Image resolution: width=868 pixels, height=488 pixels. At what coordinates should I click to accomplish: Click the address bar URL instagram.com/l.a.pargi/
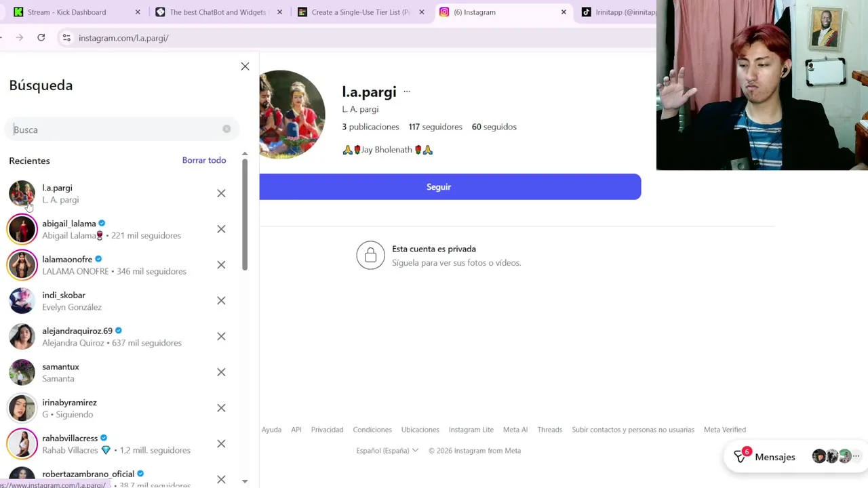123,38
